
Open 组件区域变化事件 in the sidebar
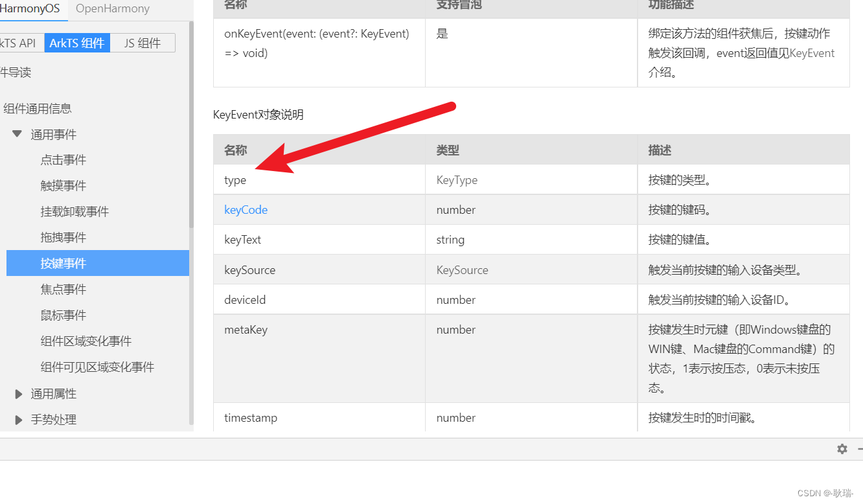click(86, 341)
